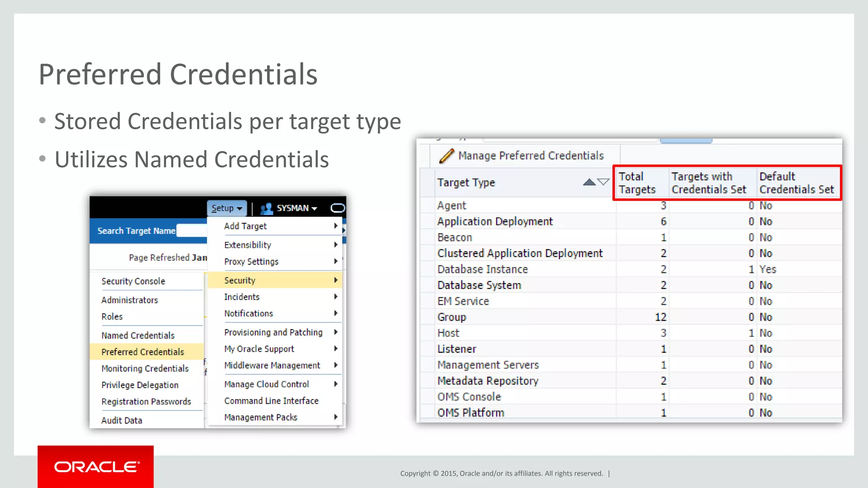Select the OMS Platform row

631,412
